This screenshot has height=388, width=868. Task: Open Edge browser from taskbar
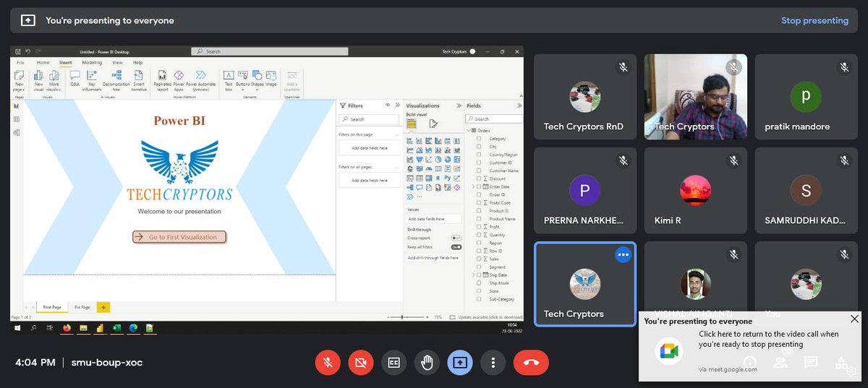(x=134, y=328)
